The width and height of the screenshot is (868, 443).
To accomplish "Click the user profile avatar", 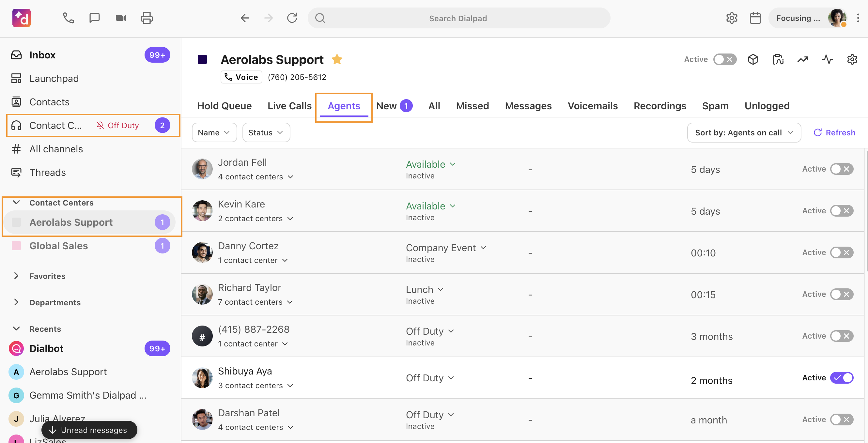I will [x=837, y=18].
